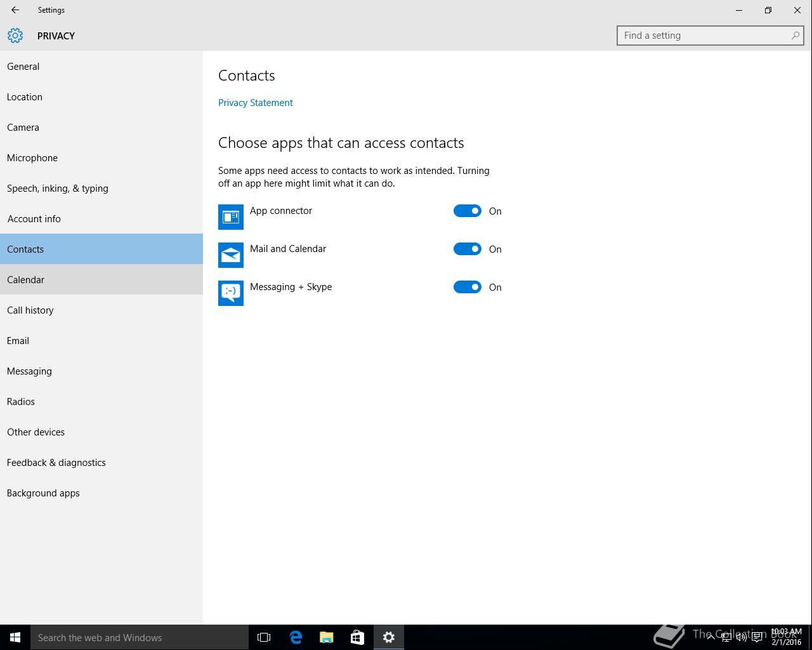Image resolution: width=812 pixels, height=650 pixels.
Task: Open Task View on the taskbar
Action: coord(264,637)
